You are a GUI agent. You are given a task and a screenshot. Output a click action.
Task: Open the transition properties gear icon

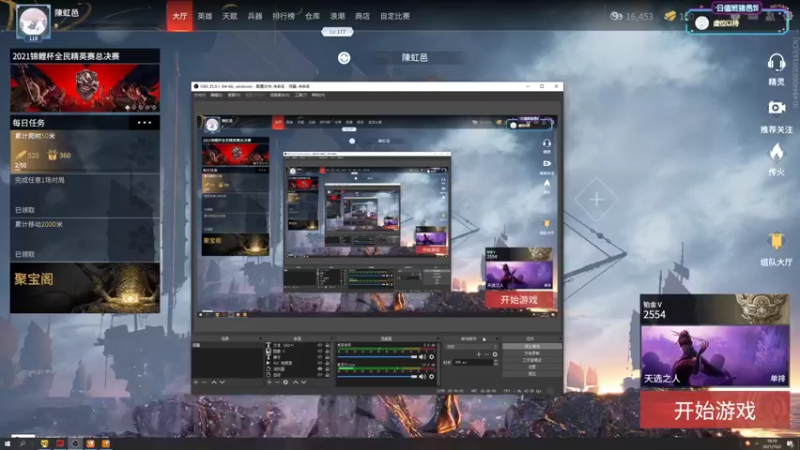(495, 354)
